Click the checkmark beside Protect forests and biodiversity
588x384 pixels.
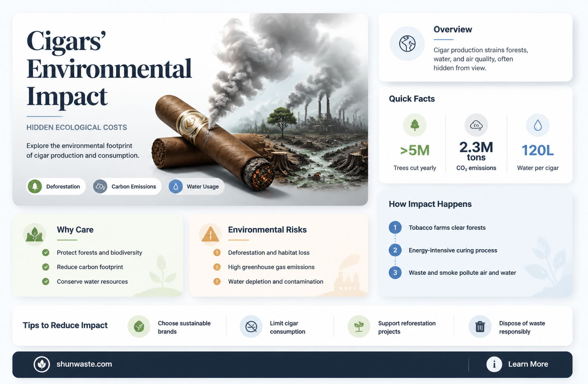click(x=45, y=253)
